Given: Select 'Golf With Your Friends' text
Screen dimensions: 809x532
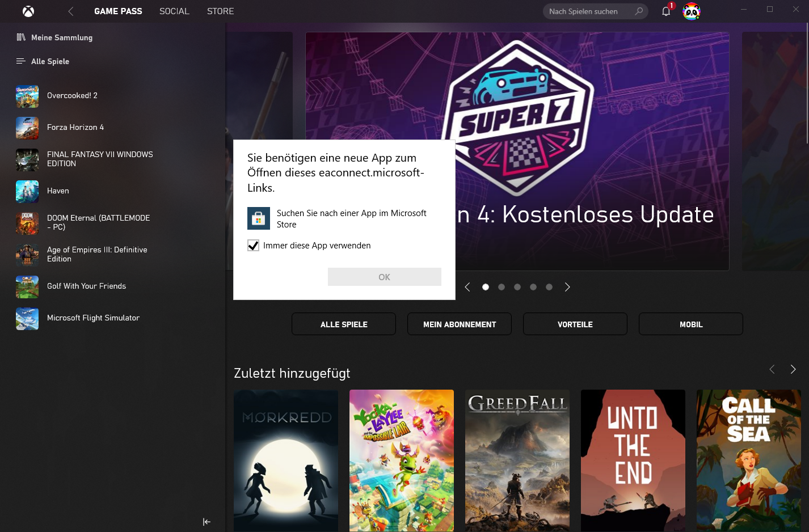Looking at the screenshot, I should click(86, 286).
